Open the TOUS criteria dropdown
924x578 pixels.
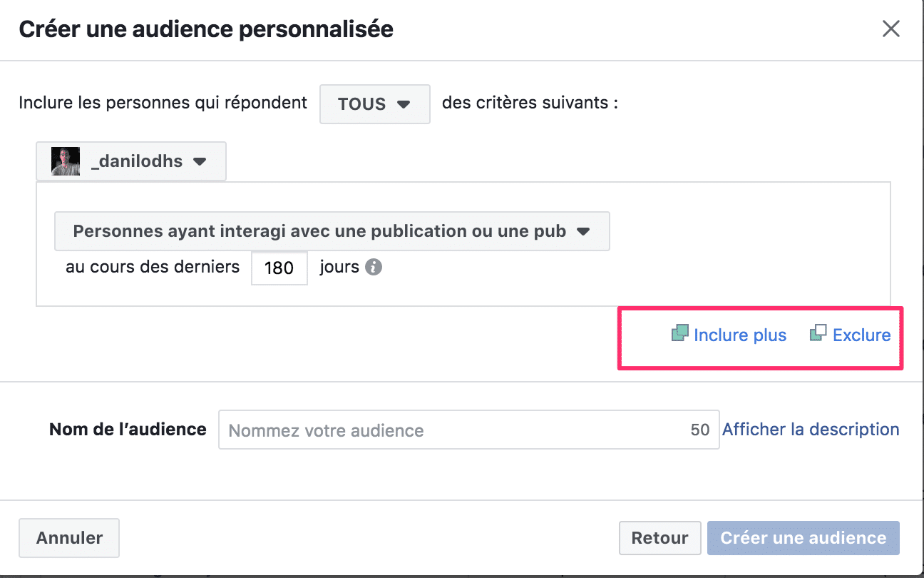click(375, 104)
